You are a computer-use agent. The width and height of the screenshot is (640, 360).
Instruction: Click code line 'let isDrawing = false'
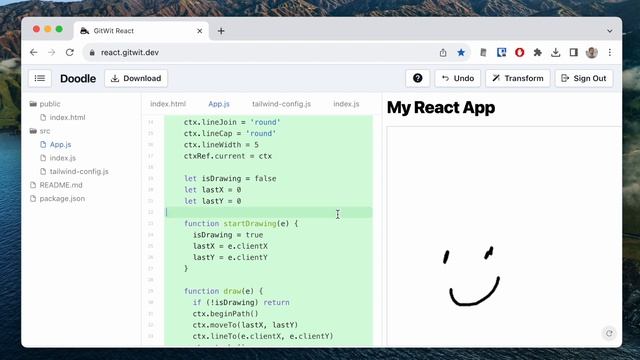click(x=230, y=178)
